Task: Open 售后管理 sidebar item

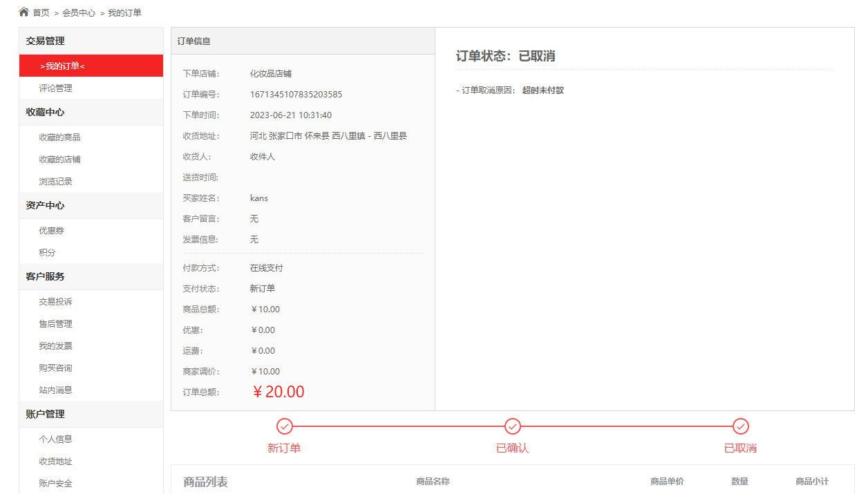Action: point(55,324)
